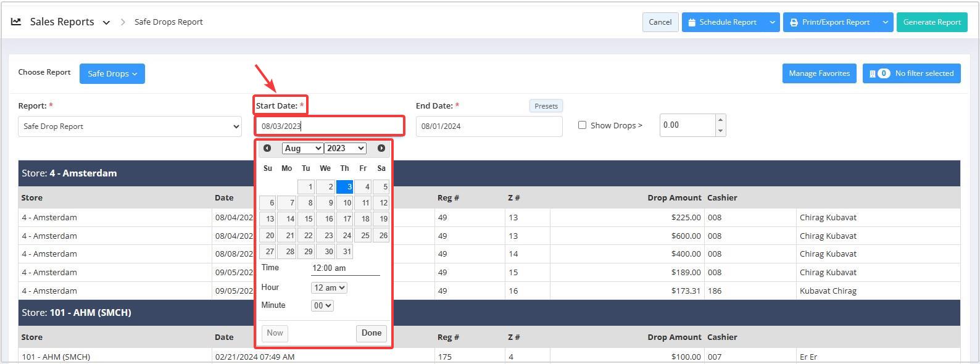Open the year dropdown showing 2023
Screen dimensions: 980x364
point(346,148)
